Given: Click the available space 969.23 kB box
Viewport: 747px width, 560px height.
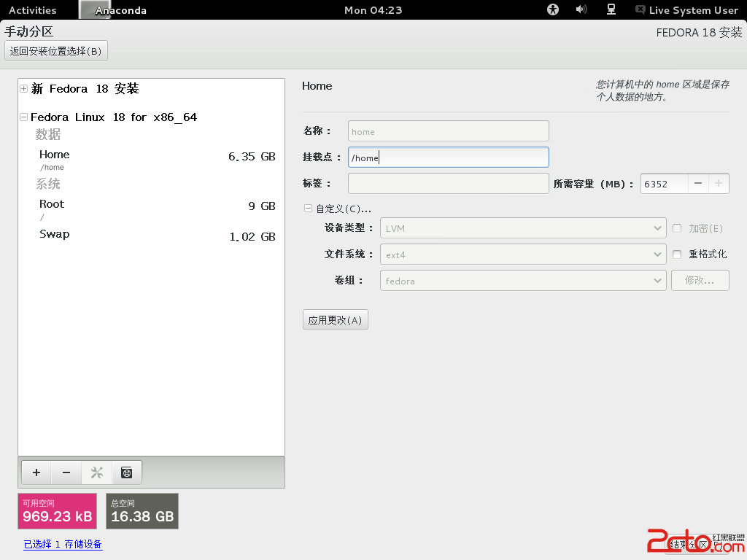Looking at the screenshot, I should [57, 511].
